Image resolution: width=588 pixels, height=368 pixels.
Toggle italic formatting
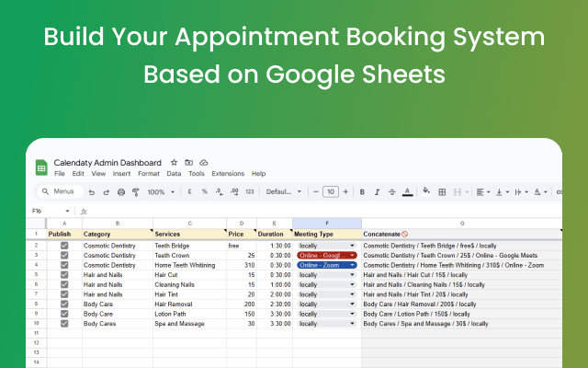click(x=377, y=192)
